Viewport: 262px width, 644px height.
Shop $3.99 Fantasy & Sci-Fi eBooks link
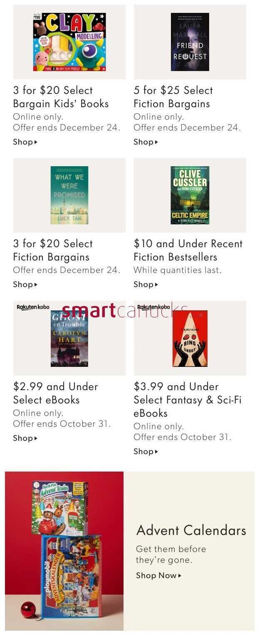point(146,452)
